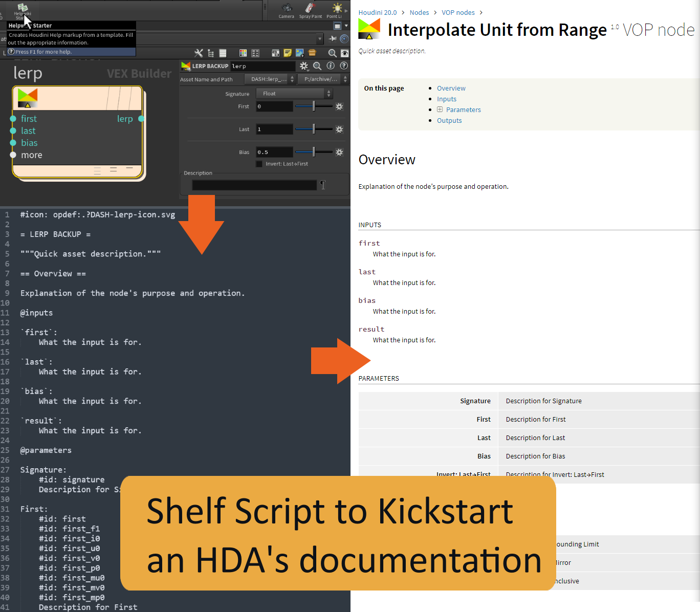Screen dimensions: 700x612
Task: Open the color palette grid icon
Action: (x=243, y=53)
